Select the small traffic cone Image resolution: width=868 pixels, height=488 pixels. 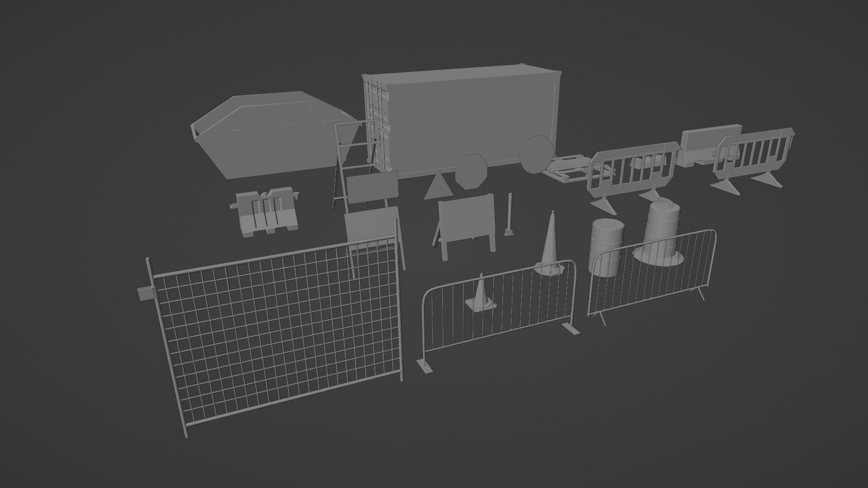click(481, 294)
